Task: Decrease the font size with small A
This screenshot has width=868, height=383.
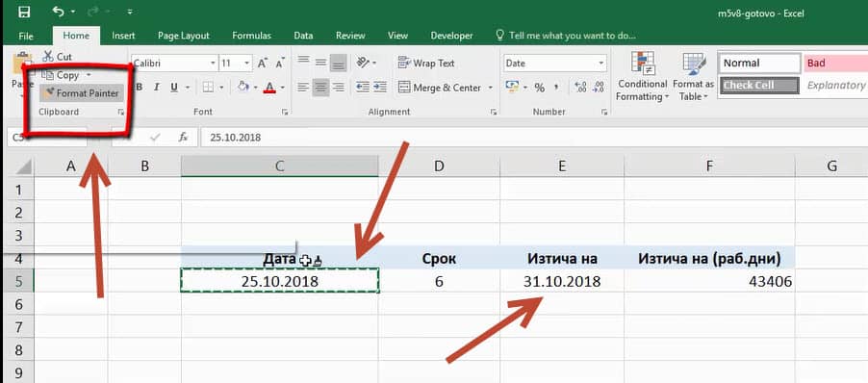Action: tap(280, 64)
